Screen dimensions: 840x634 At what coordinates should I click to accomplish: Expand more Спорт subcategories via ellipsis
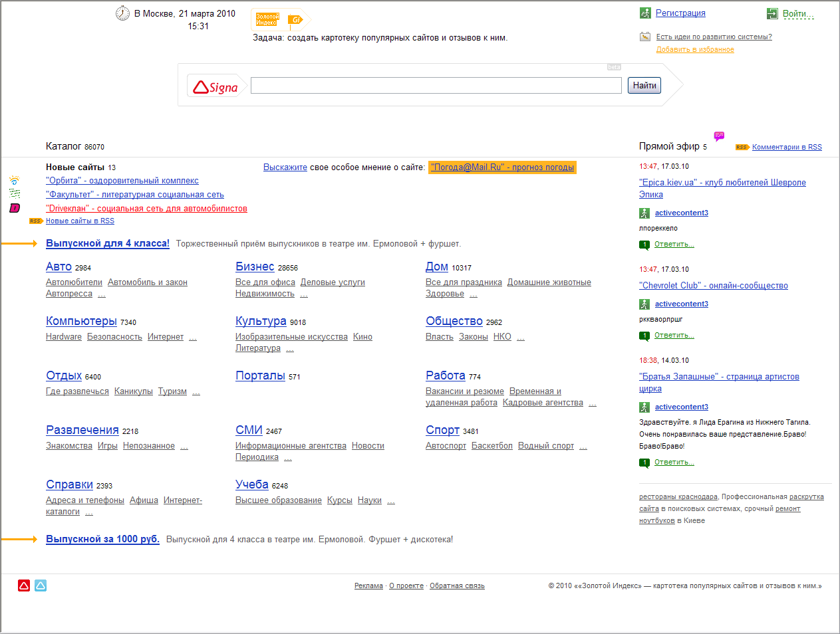[x=583, y=447]
